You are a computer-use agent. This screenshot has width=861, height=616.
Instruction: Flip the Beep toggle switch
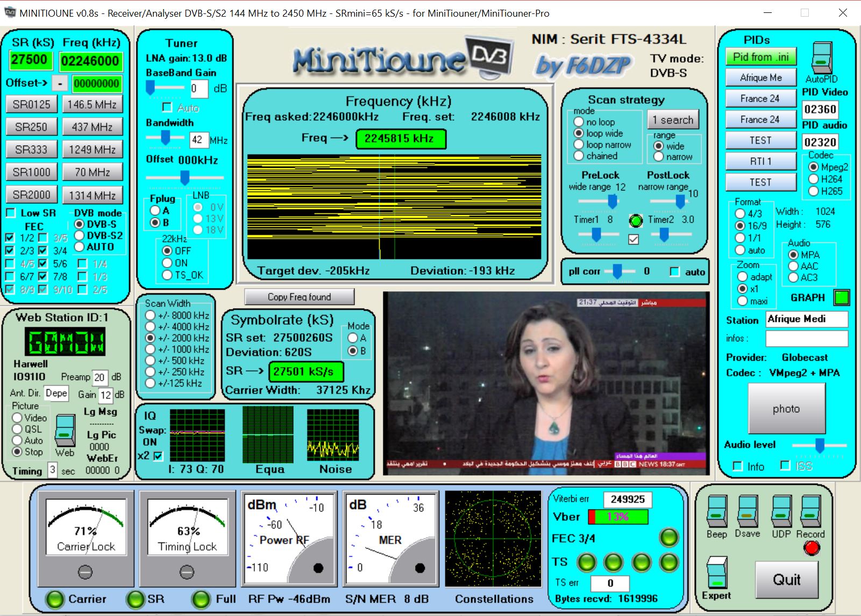click(x=717, y=511)
